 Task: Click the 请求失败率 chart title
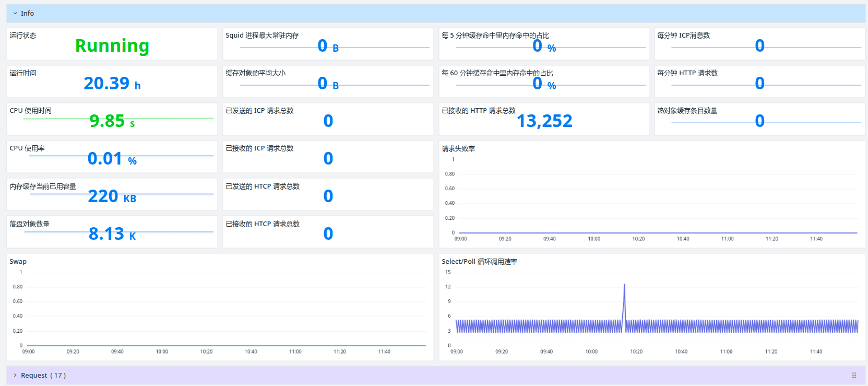458,149
